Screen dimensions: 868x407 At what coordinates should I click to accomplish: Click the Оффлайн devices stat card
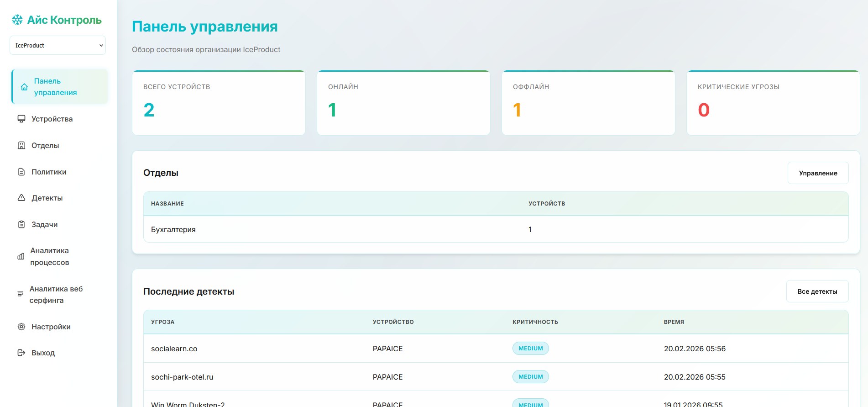pos(588,103)
